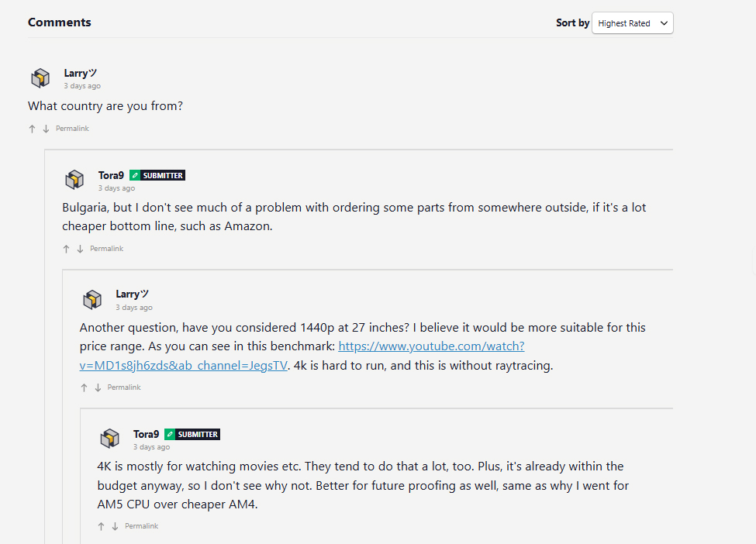Downvote Larry's 'What country are you from?' comment
The image size is (756, 544).
tap(46, 129)
